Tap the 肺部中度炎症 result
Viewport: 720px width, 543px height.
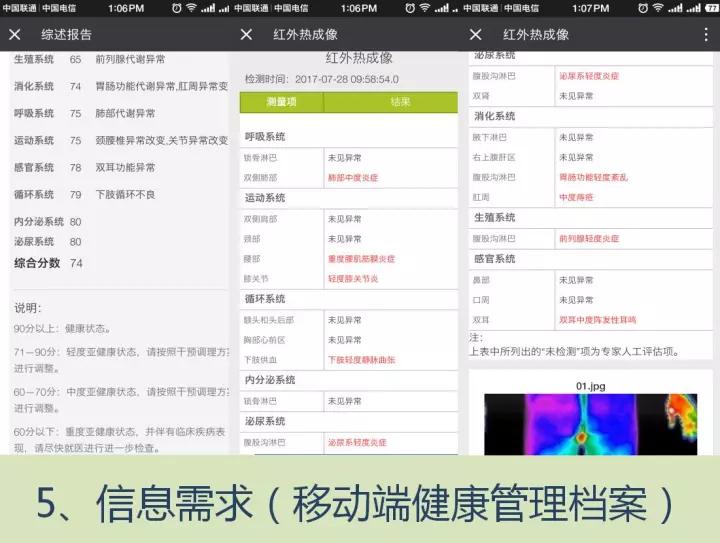click(353, 177)
